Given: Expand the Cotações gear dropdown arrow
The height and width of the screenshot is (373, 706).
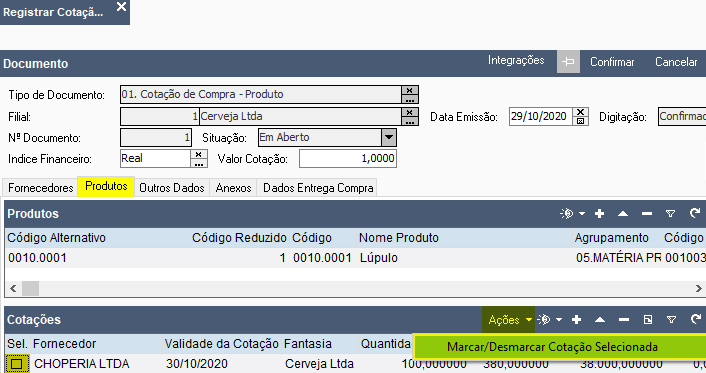Looking at the screenshot, I should tap(559, 320).
